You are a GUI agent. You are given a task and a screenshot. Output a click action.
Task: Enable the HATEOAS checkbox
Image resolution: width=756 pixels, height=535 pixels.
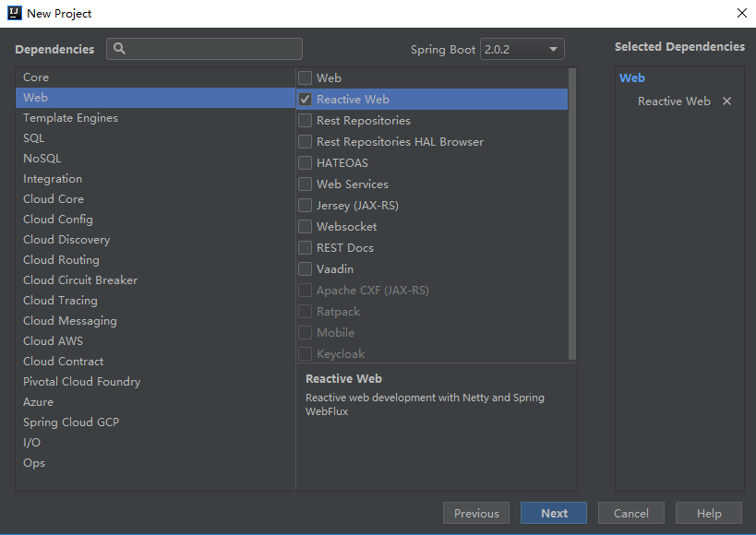[x=305, y=162]
